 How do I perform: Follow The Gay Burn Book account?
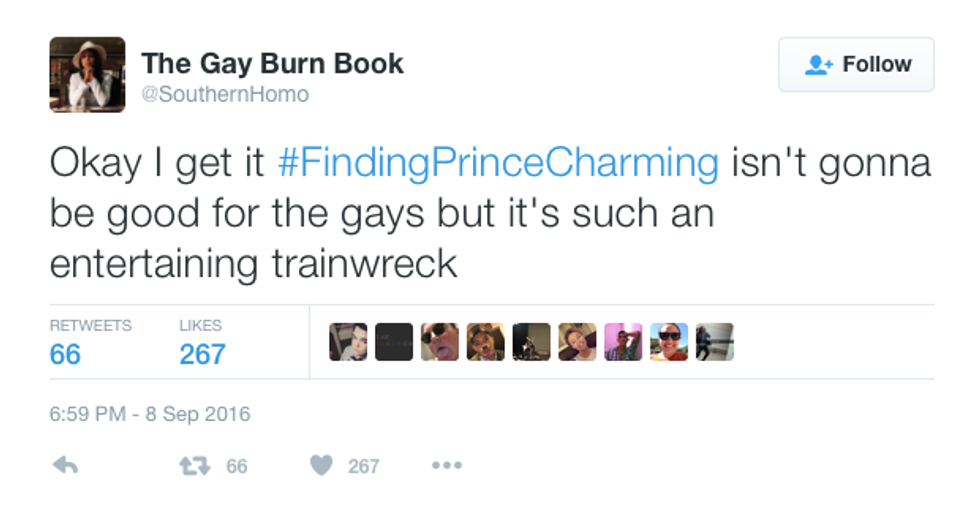click(856, 65)
